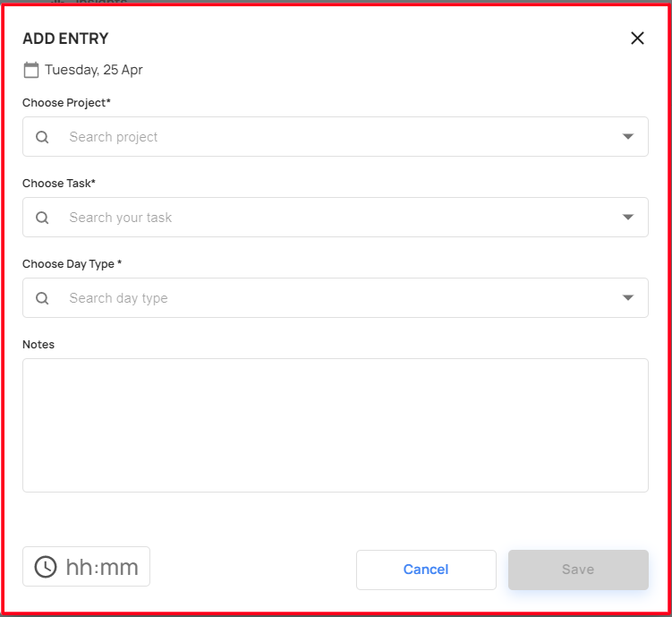Click the Choose Project label

click(66, 103)
